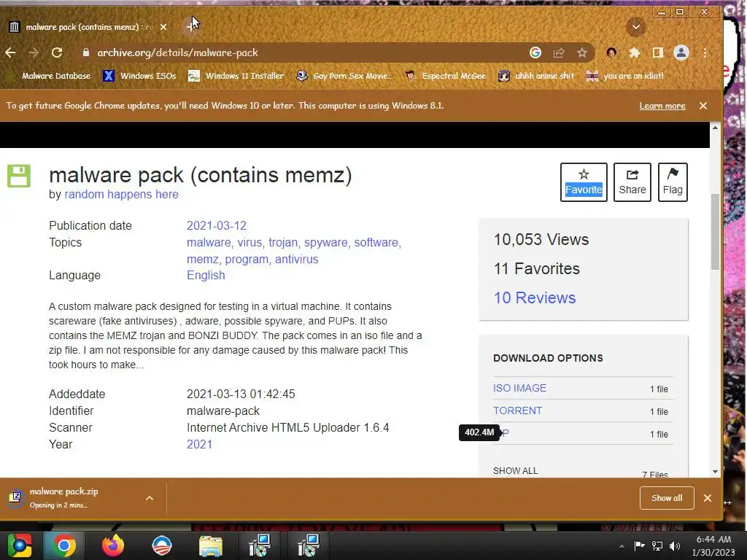Click the malware topic link

click(x=208, y=242)
